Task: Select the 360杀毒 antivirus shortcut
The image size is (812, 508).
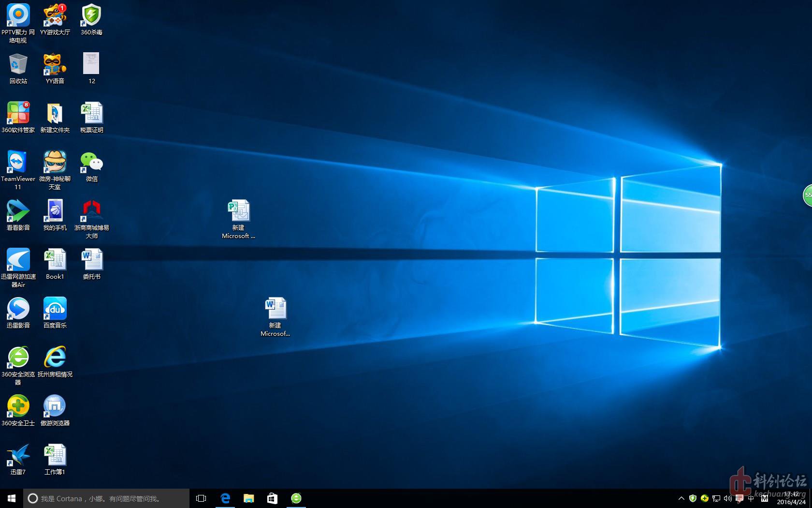Action: pyautogui.click(x=91, y=19)
